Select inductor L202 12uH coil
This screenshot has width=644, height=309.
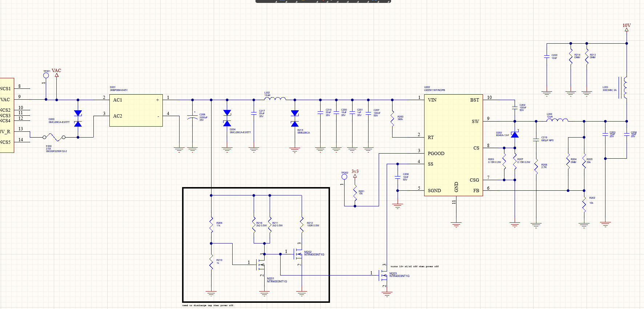coord(275,98)
